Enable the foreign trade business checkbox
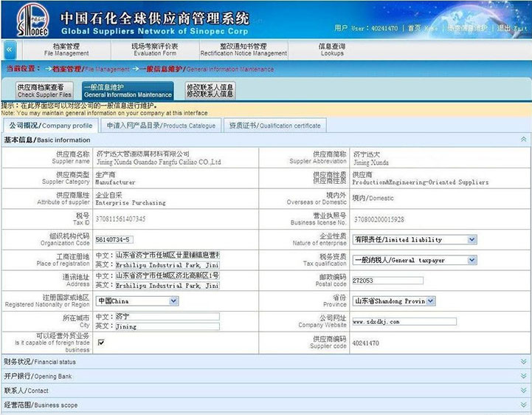 pyautogui.click(x=101, y=342)
